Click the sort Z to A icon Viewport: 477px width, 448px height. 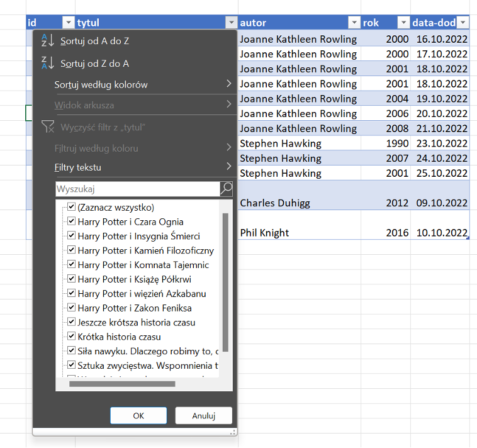(48, 63)
